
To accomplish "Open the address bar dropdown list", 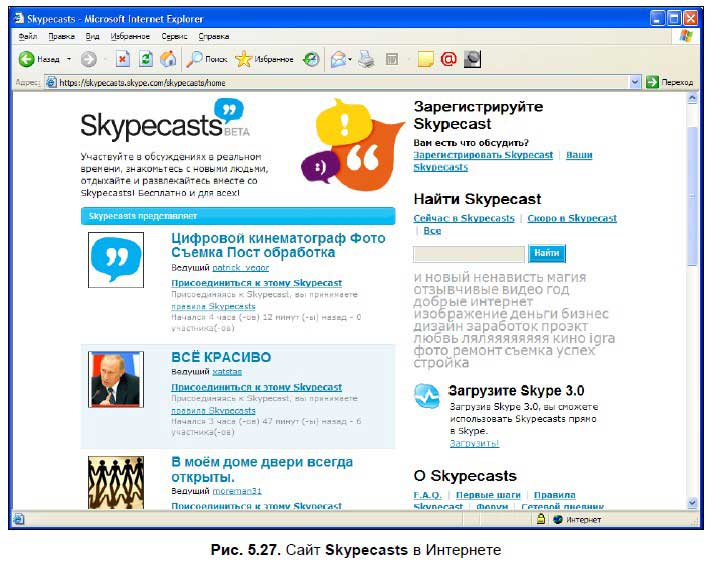I will click(x=635, y=82).
